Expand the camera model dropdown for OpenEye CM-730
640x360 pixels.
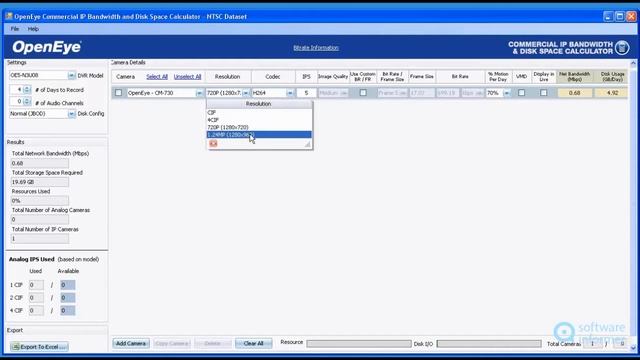pos(199,93)
